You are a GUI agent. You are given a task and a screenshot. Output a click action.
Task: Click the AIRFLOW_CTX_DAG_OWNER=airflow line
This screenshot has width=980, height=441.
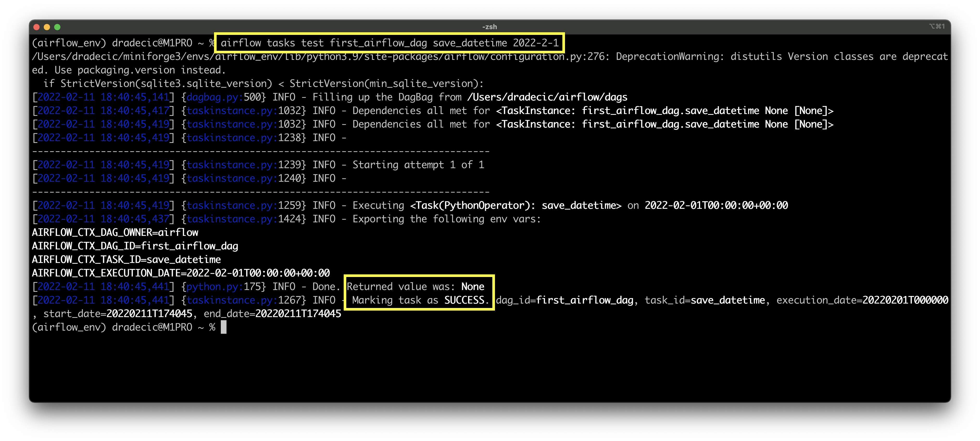pyautogui.click(x=115, y=232)
